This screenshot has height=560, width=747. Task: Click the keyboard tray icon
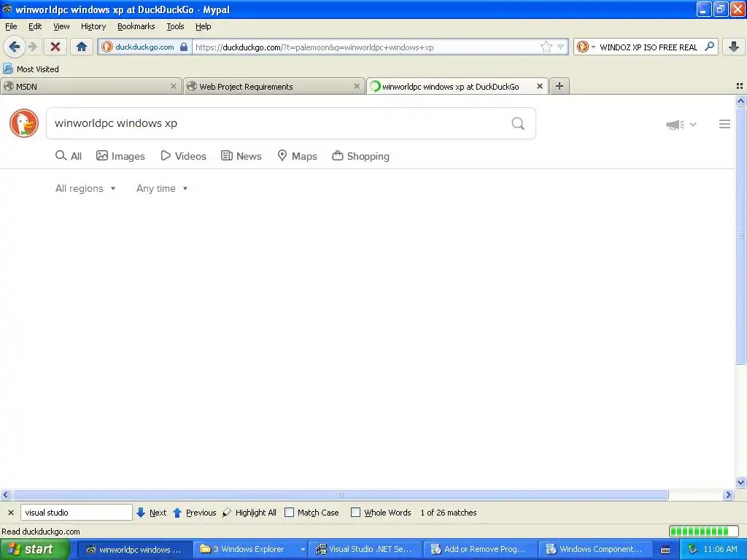665,550
